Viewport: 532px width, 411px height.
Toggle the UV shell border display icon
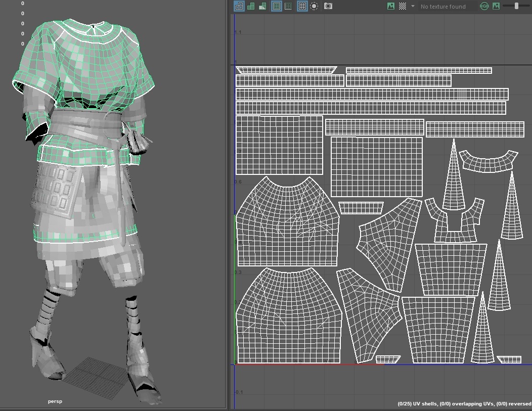pos(238,6)
